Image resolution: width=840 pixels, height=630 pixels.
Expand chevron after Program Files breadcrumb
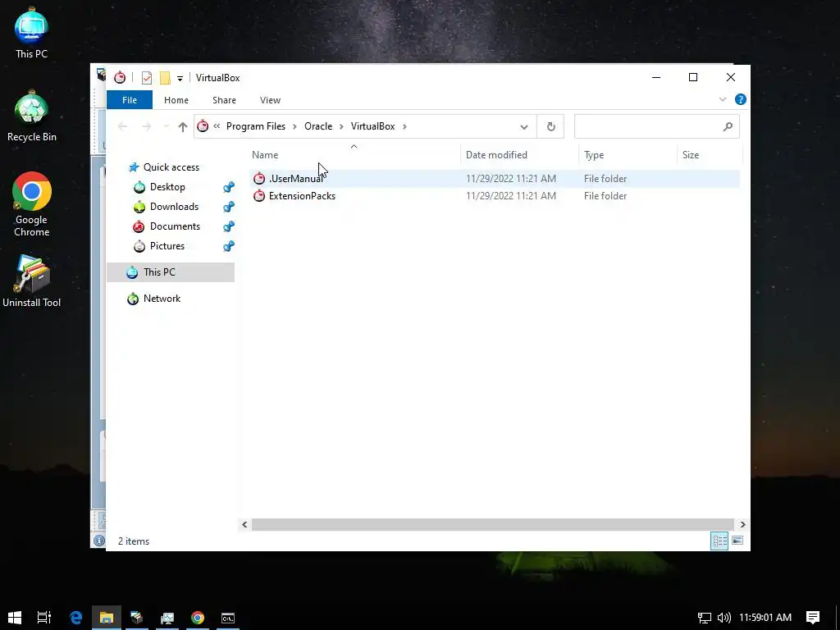(294, 126)
